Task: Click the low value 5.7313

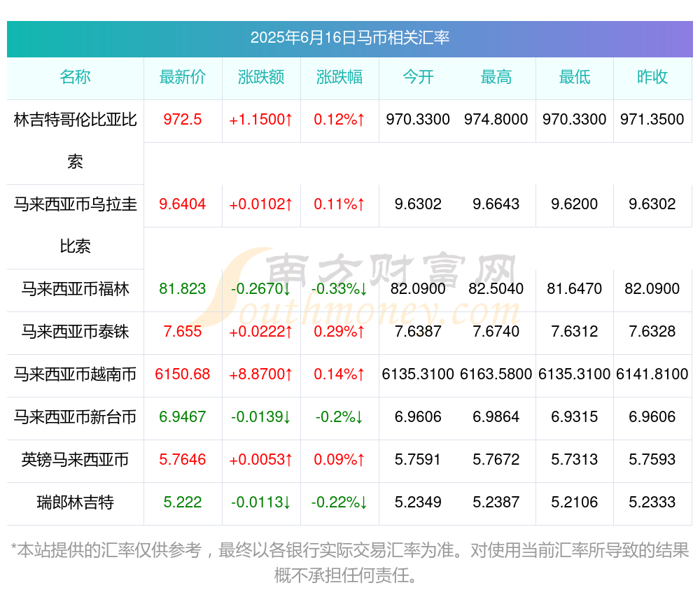Action: coord(575,460)
